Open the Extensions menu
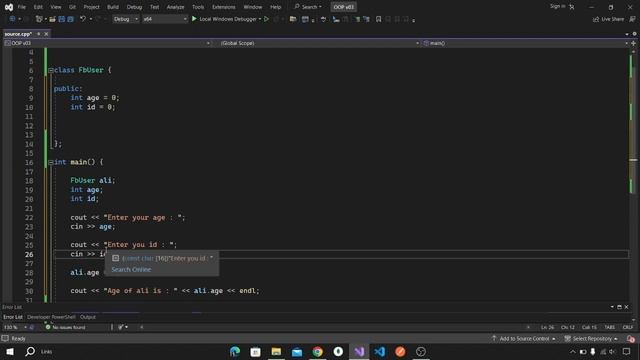The width and height of the screenshot is (640, 360). pos(224,7)
